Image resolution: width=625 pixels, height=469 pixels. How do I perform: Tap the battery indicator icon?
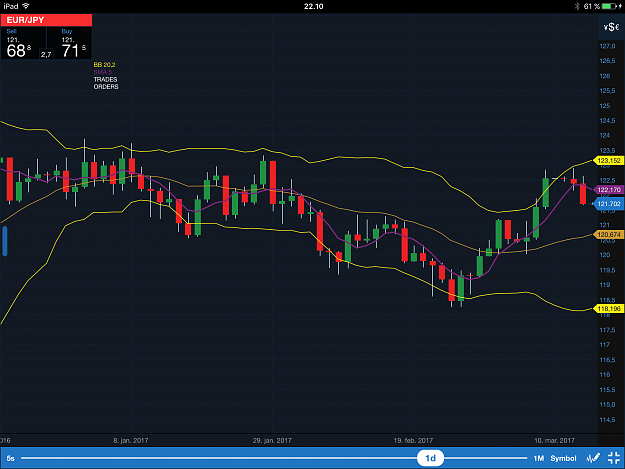tap(609, 6)
